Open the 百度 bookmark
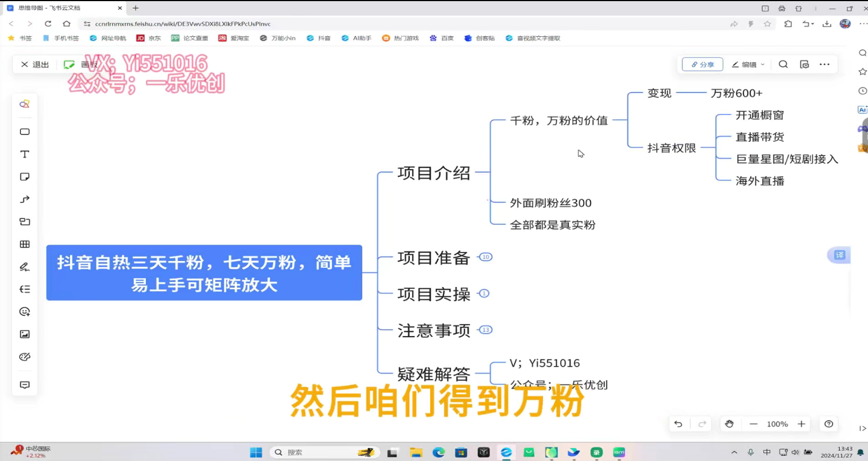 pos(441,38)
